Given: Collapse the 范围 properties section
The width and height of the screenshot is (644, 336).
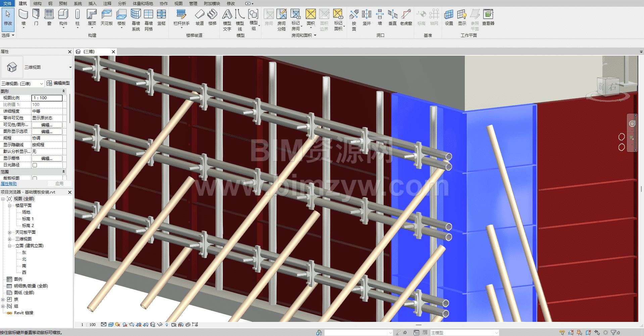Looking at the screenshot, I should [x=63, y=172].
